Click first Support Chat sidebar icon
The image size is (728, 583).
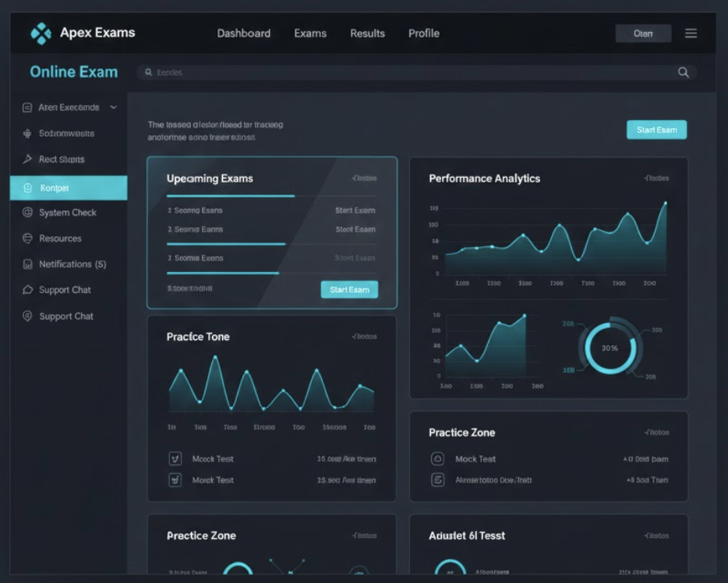27,290
